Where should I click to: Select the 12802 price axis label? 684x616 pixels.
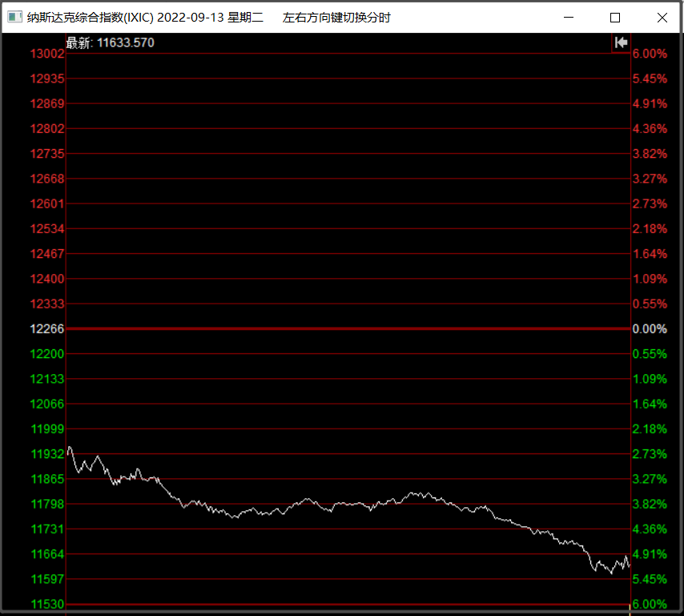[x=47, y=129]
